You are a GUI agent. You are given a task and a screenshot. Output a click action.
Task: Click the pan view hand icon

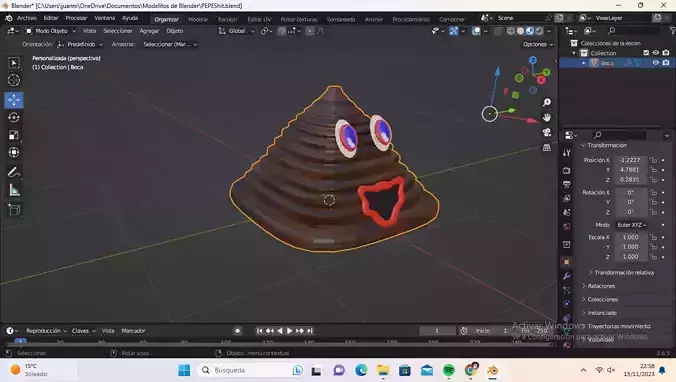547,117
